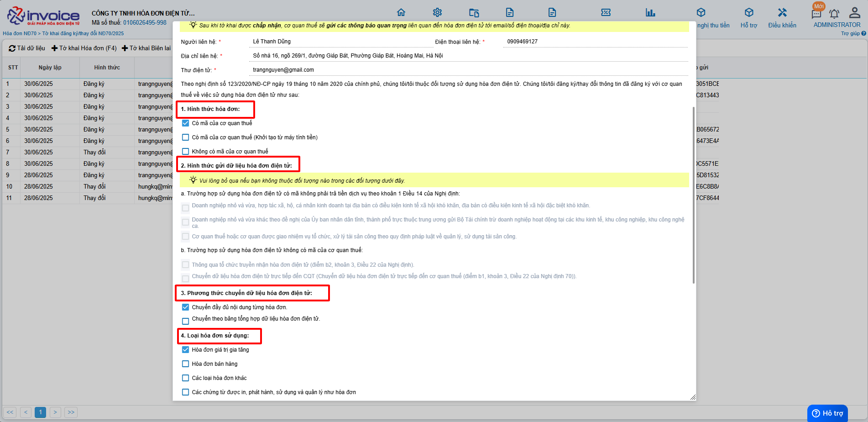Toggle 'Hóa đơn giá trị gia tăng' checkbox
Image resolution: width=868 pixels, height=422 pixels.
[x=185, y=350]
